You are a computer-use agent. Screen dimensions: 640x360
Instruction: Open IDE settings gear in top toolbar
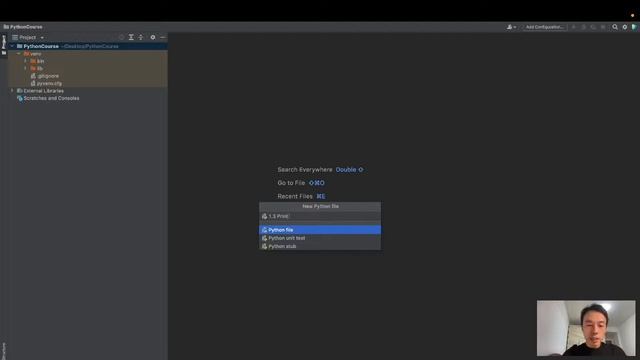click(624, 27)
